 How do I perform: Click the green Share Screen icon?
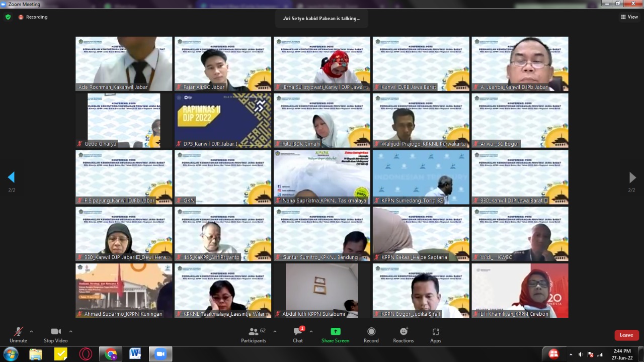335,332
